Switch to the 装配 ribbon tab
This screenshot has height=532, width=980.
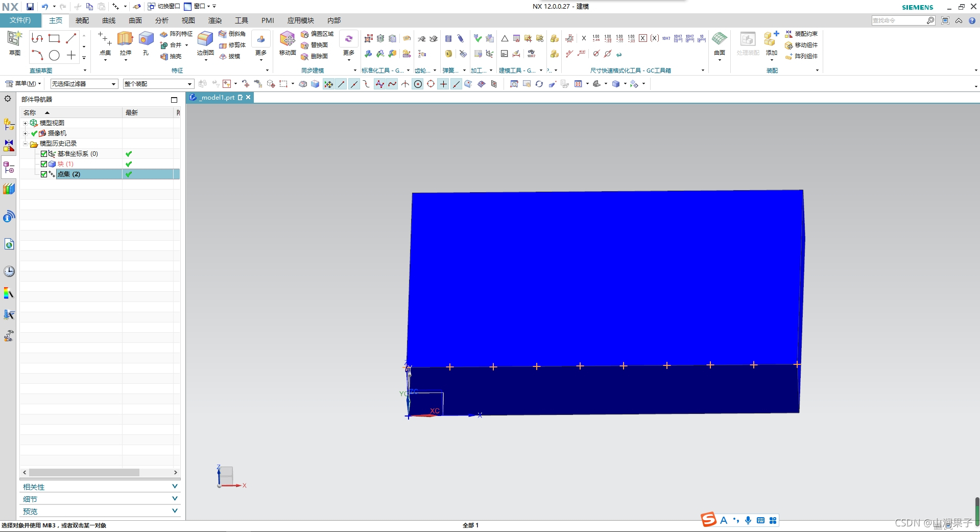click(82, 20)
